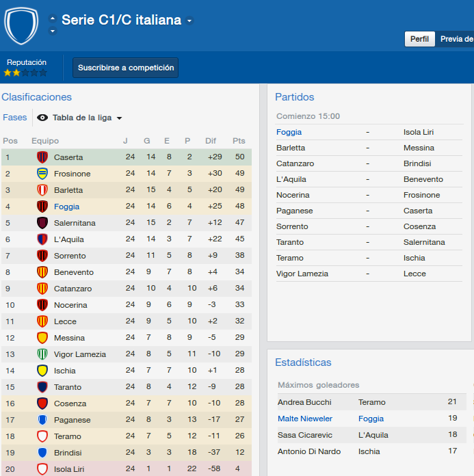
Task: Toggle the eye view icon beside Tabla de la liga
Action: [x=42, y=118]
